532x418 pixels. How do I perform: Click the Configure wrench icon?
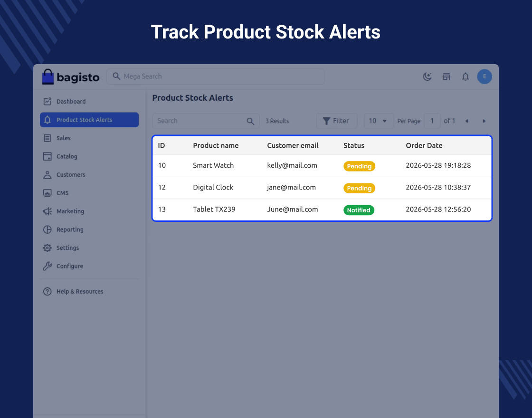[47, 266]
